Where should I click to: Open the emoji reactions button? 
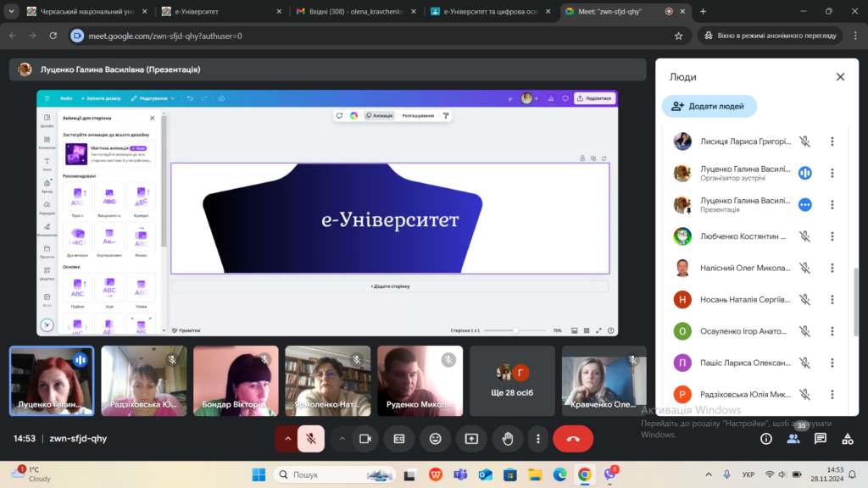(436, 439)
